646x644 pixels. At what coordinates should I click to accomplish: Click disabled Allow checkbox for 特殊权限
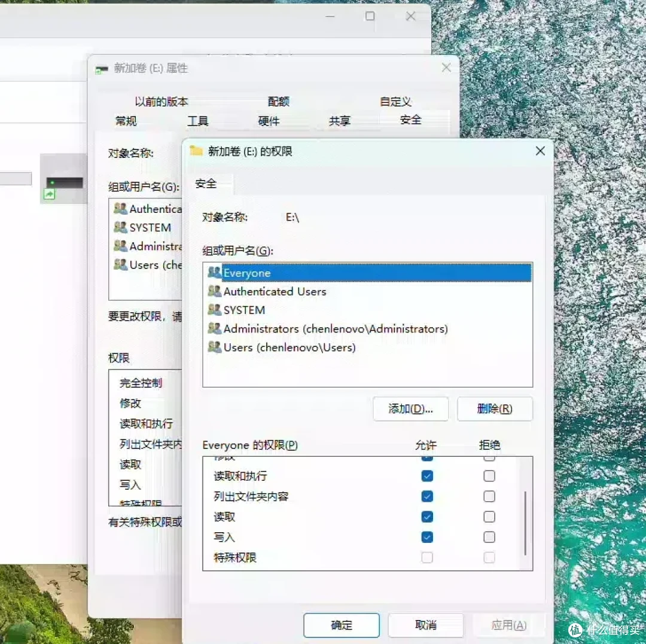[427, 557]
